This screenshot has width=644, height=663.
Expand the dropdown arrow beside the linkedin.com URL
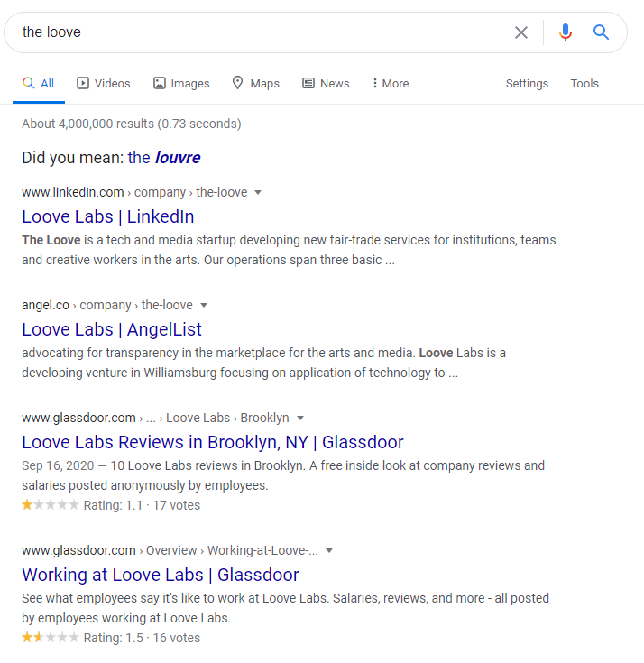pos(258,192)
